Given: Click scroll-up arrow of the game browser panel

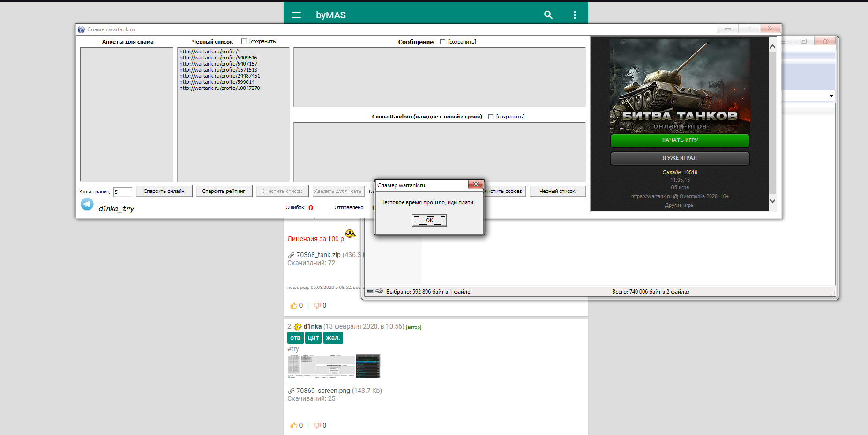Looking at the screenshot, I should pyautogui.click(x=772, y=46).
